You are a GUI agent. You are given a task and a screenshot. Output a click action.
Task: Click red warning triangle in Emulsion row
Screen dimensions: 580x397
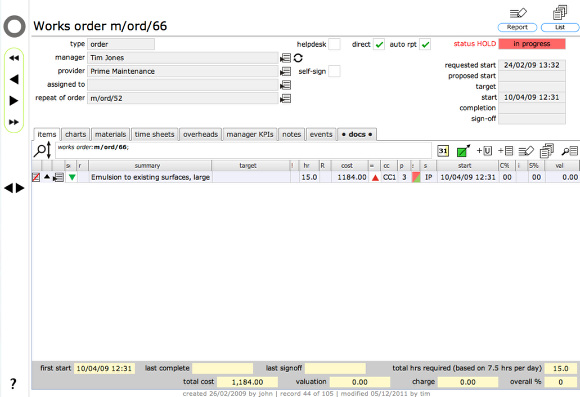point(375,178)
